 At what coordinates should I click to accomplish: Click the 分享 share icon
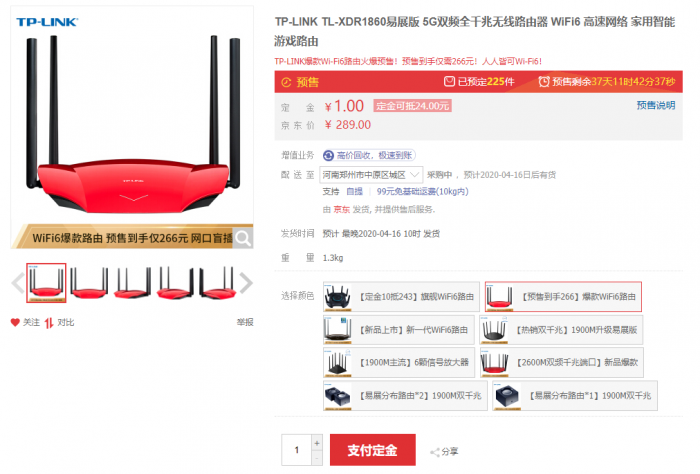tap(435, 452)
